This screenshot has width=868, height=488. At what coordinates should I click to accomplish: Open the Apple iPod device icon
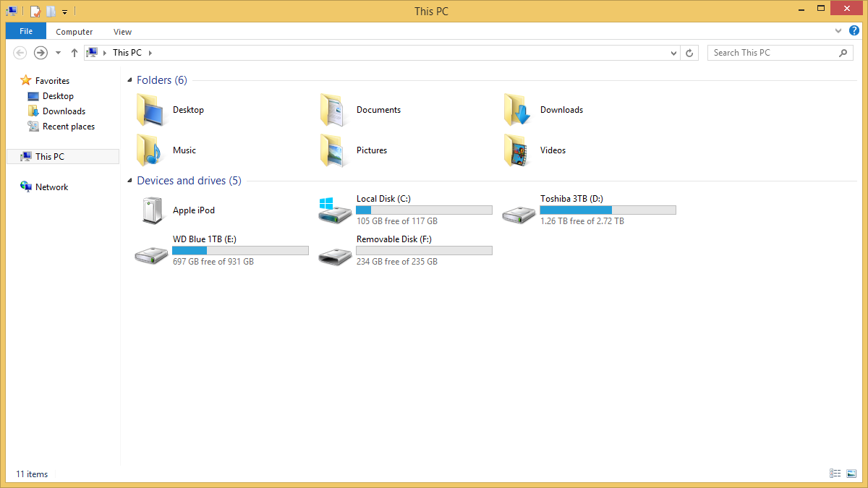(x=151, y=210)
